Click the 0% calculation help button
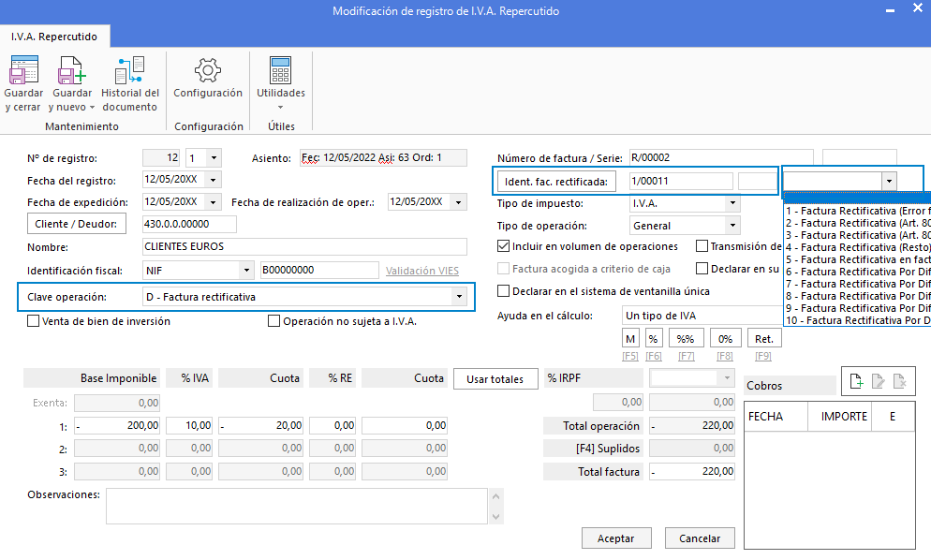931x560 pixels. pyautogui.click(x=725, y=338)
